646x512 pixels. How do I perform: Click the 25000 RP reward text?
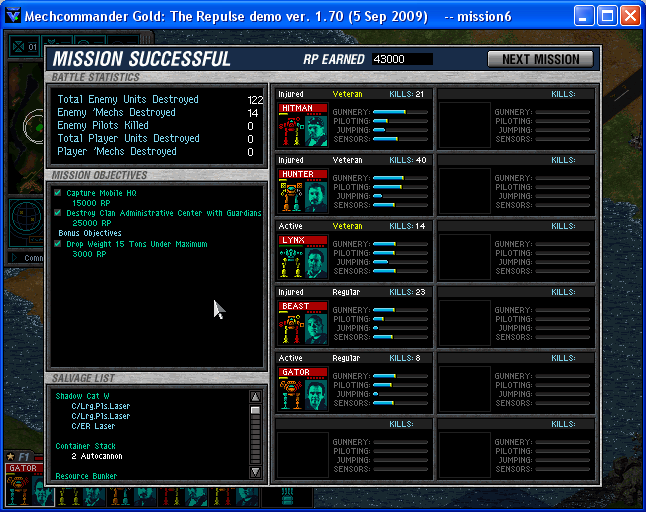point(91,223)
